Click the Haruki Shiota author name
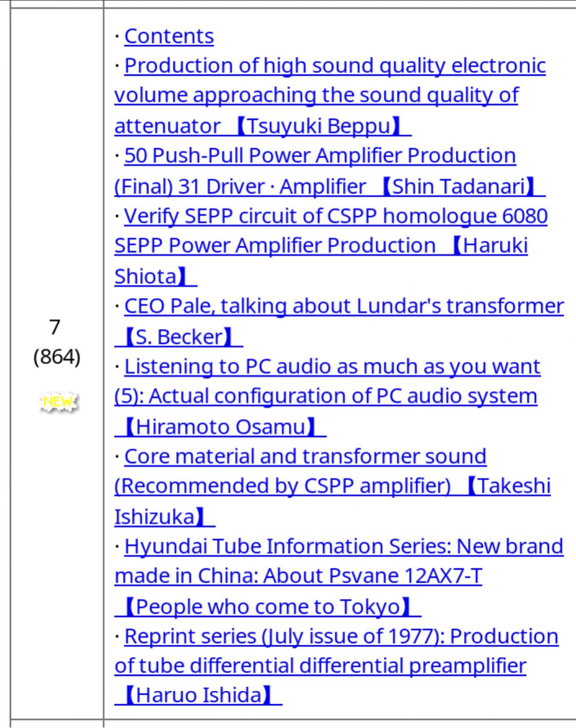Image resolution: width=576 pixels, height=728 pixels. (321, 262)
